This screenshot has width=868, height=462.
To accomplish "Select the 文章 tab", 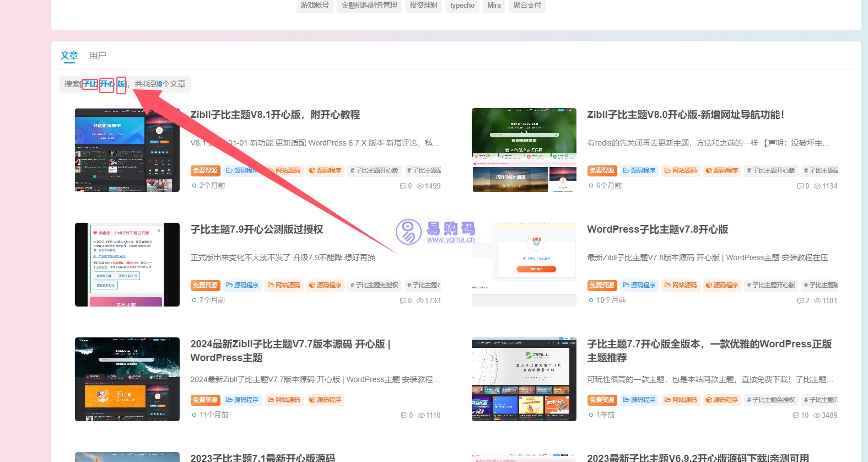I will pos(69,56).
